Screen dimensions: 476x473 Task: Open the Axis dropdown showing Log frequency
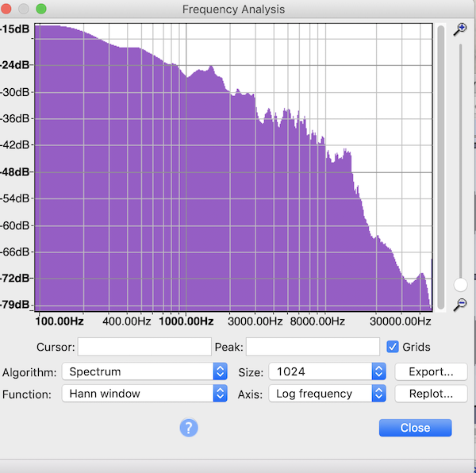(327, 394)
